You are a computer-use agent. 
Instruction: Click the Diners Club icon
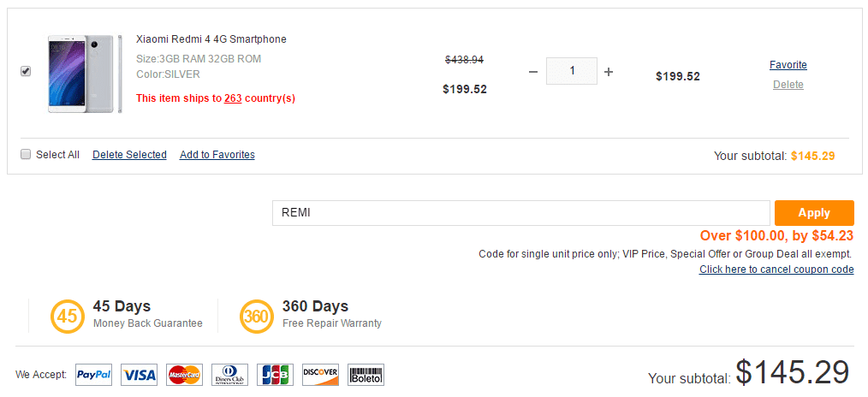[x=229, y=375]
